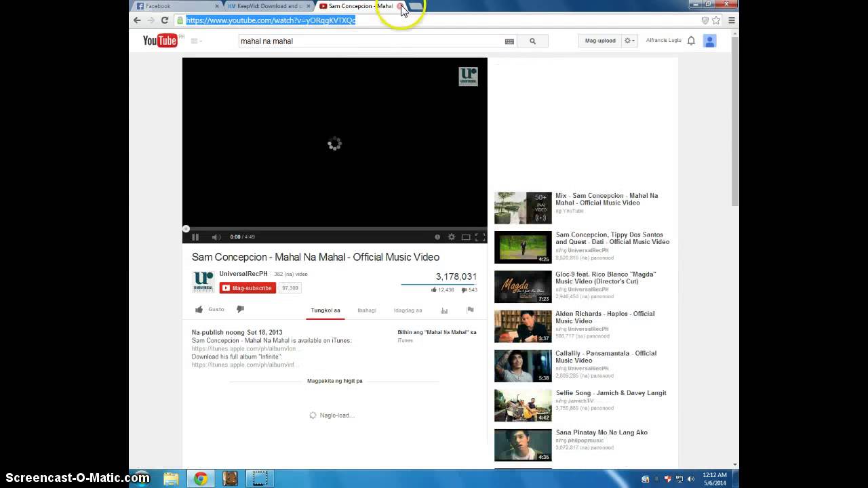Viewport: 868px width, 488px height.
Task: Switch to the Facebook tab
Action: [178, 6]
